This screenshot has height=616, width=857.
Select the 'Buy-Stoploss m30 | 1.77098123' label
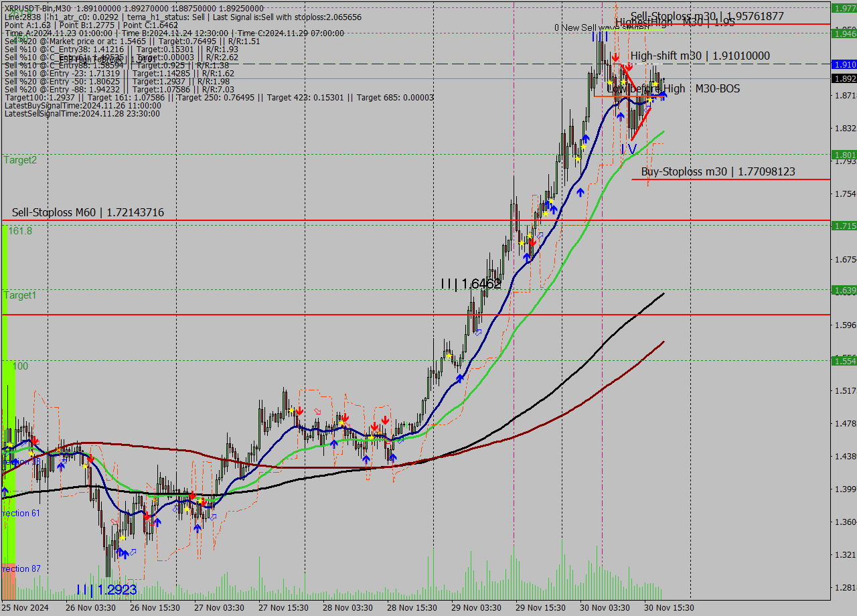point(718,171)
